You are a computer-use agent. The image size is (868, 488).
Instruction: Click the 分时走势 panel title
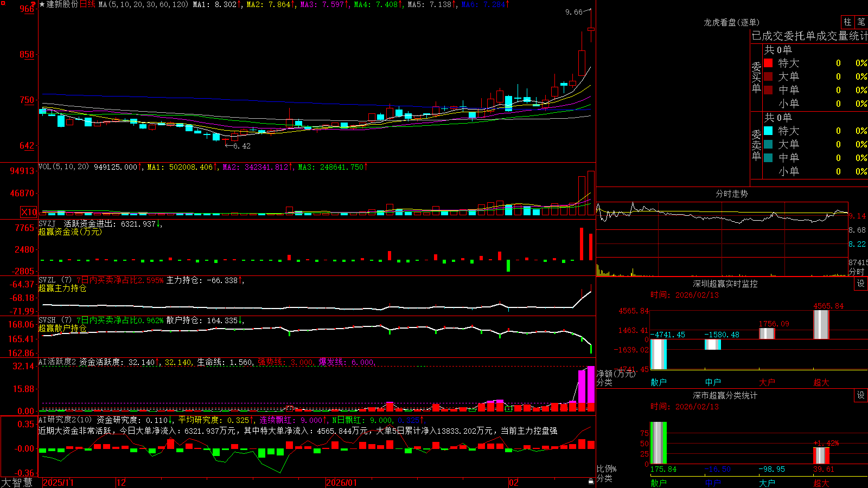click(732, 194)
